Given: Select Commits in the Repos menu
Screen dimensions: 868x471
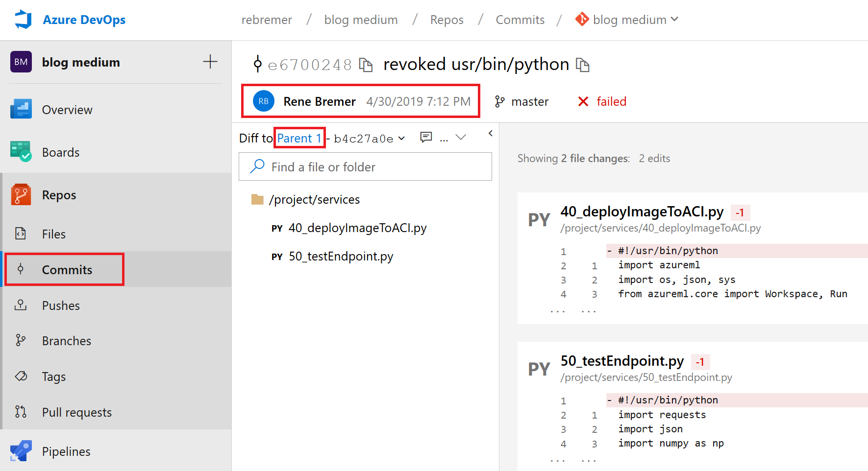Looking at the screenshot, I should pyautogui.click(x=67, y=270).
